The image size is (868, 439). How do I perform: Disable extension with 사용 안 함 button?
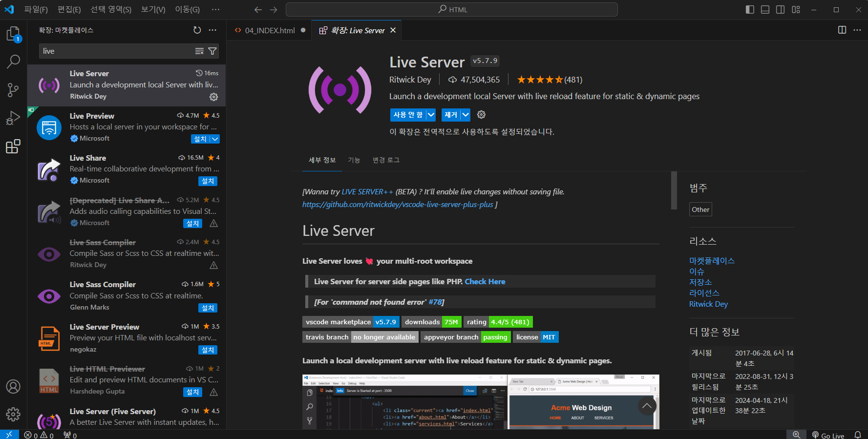click(408, 115)
